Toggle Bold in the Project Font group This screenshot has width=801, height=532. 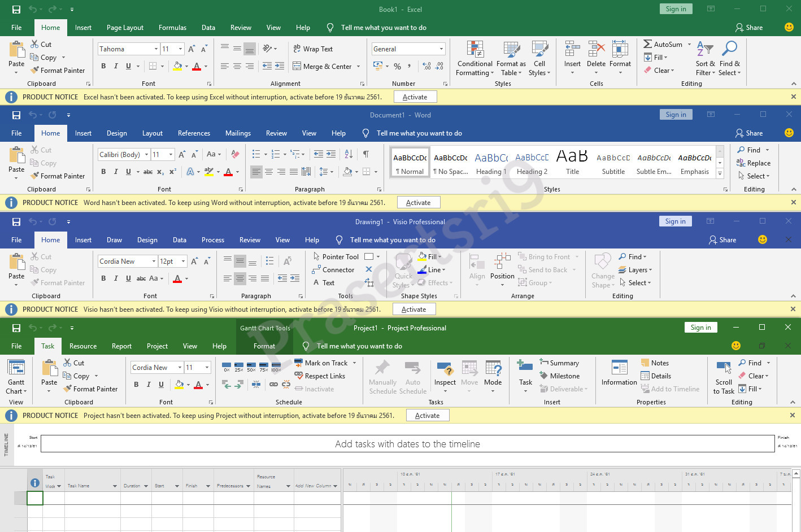[136, 385]
